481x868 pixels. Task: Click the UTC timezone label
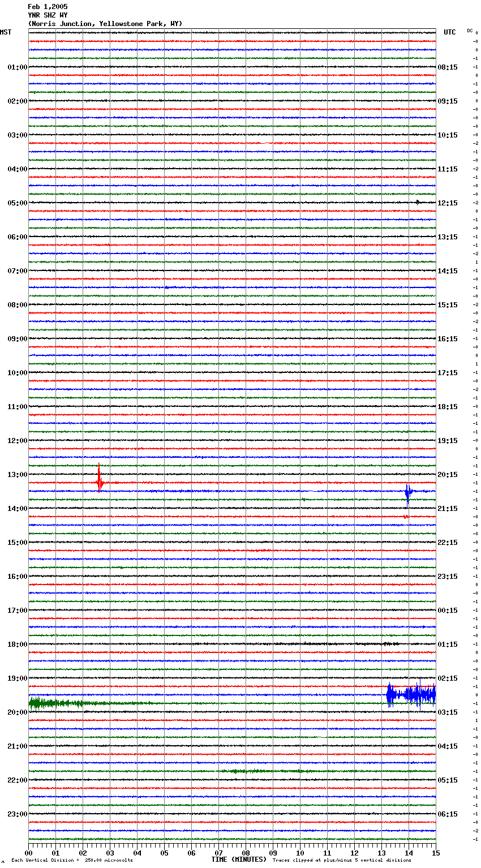[x=450, y=32]
